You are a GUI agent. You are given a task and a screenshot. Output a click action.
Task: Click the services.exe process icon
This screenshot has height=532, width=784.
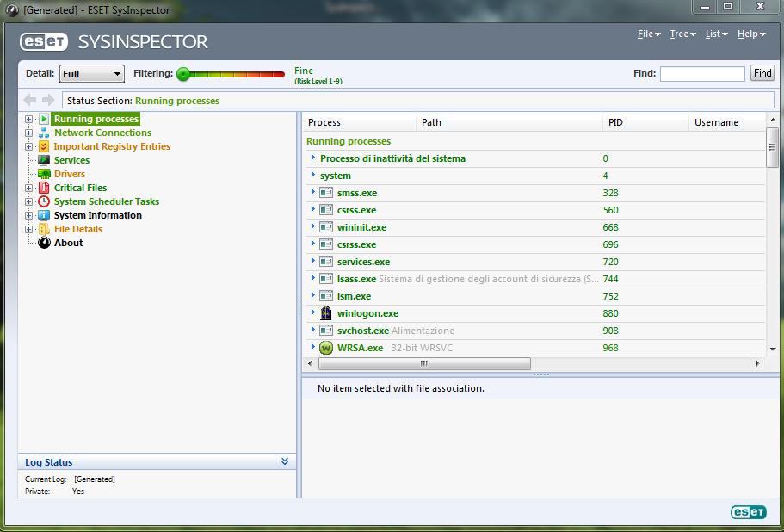point(326,262)
